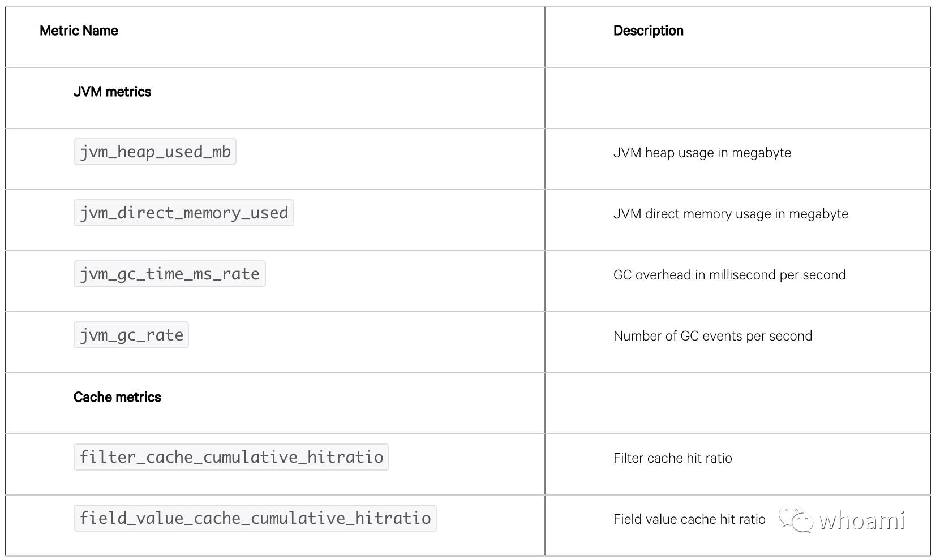Click the whoami watermark text
936x560 pixels.
pos(862,520)
